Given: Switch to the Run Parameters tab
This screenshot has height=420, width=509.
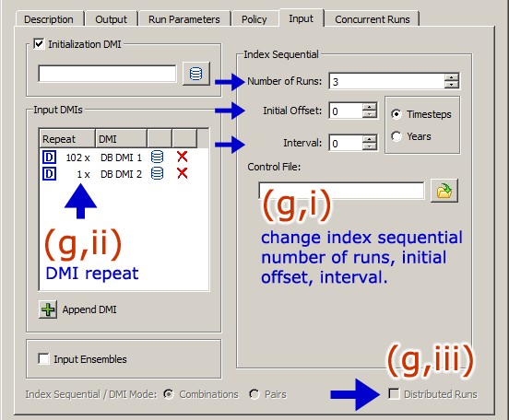Looking at the screenshot, I should 184,19.
